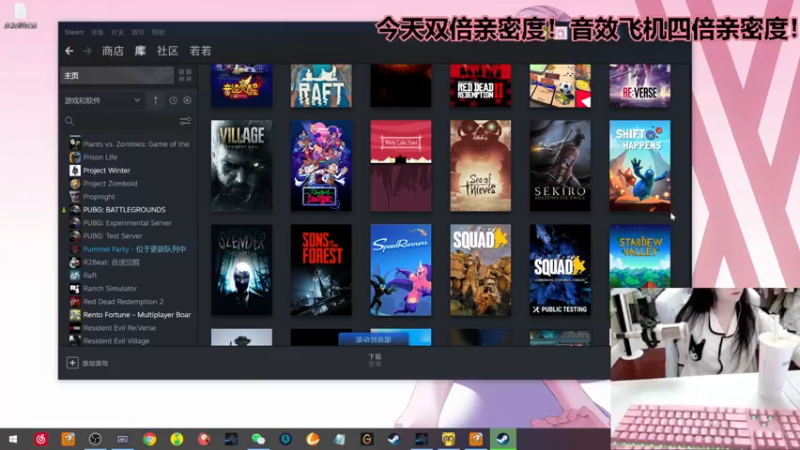Switch to the 商店 tab
Viewport: 800px width, 450px height.
pyautogui.click(x=113, y=51)
